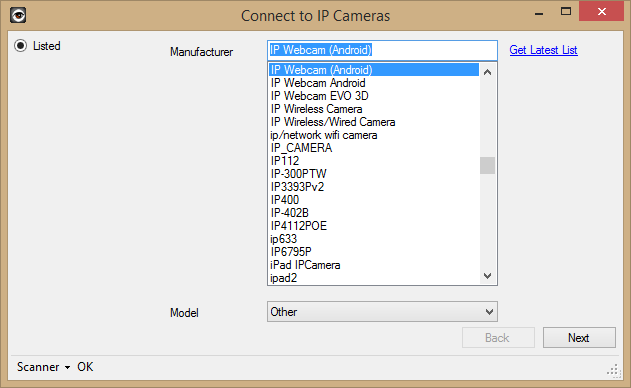The height and width of the screenshot is (388, 631).
Task: Maximize the Connect to IP Cameras window
Action: (x=566, y=11)
